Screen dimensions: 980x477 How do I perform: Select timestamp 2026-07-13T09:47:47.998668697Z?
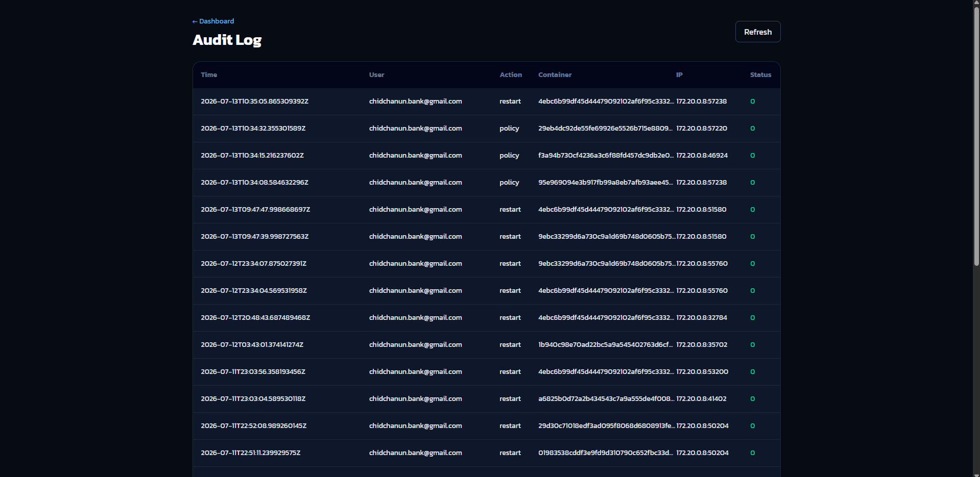click(x=255, y=210)
